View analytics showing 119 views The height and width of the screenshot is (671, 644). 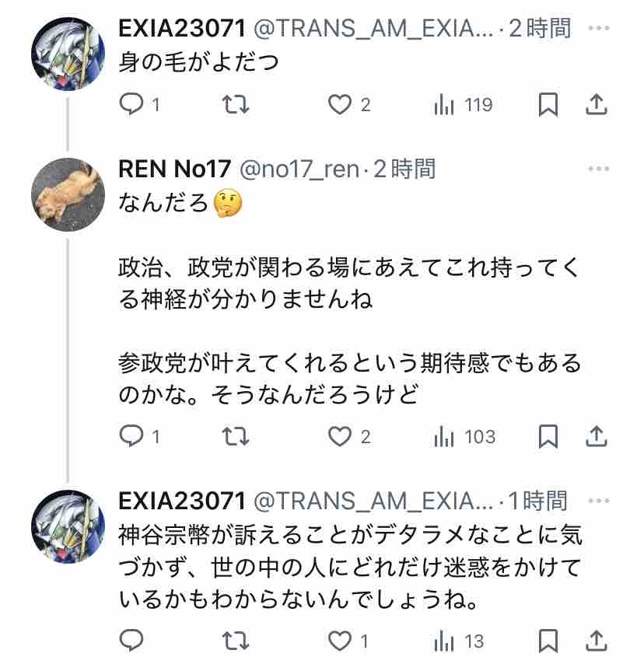[463, 105]
